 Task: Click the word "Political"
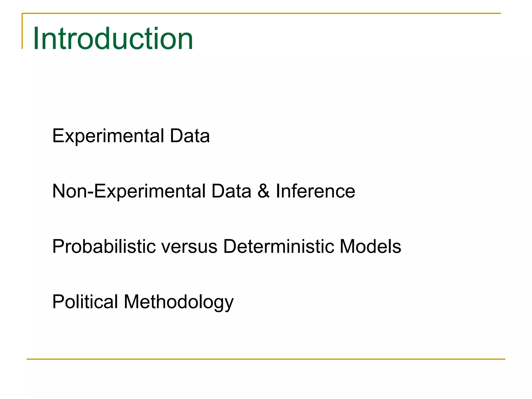coord(85,302)
